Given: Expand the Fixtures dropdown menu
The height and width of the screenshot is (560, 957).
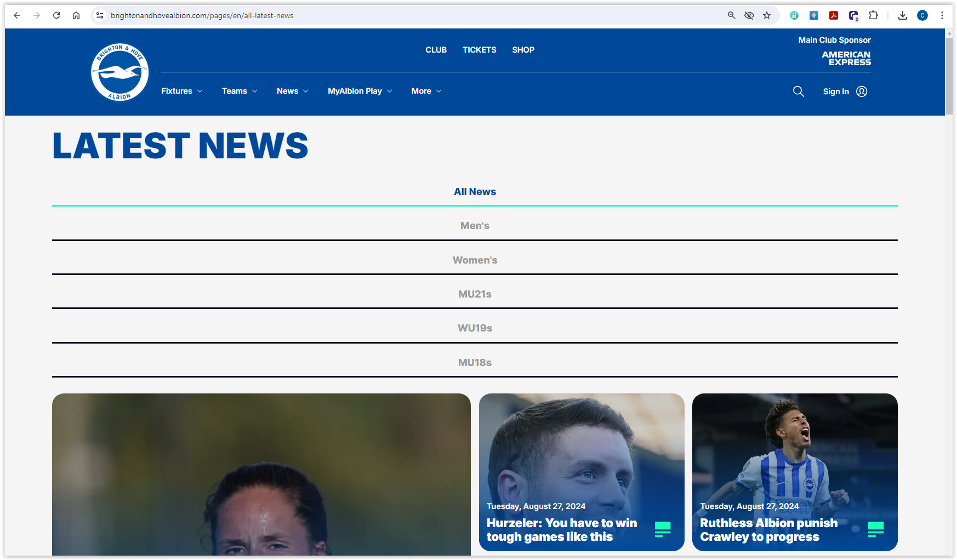Looking at the screenshot, I should coord(182,91).
